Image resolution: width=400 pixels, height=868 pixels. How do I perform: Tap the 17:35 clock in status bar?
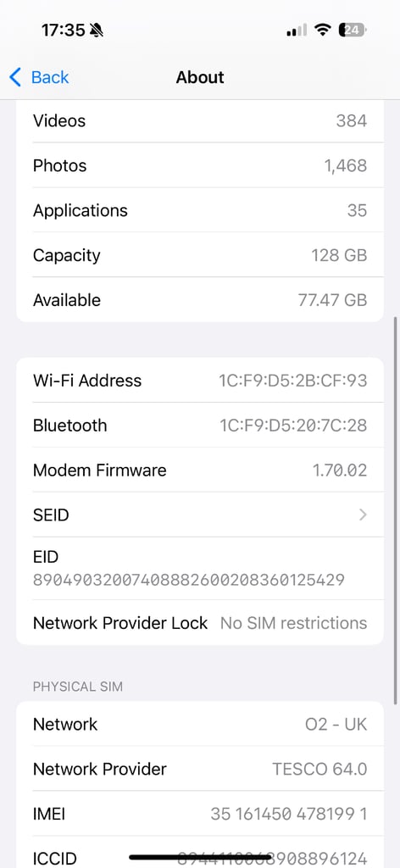tap(63, 30)
